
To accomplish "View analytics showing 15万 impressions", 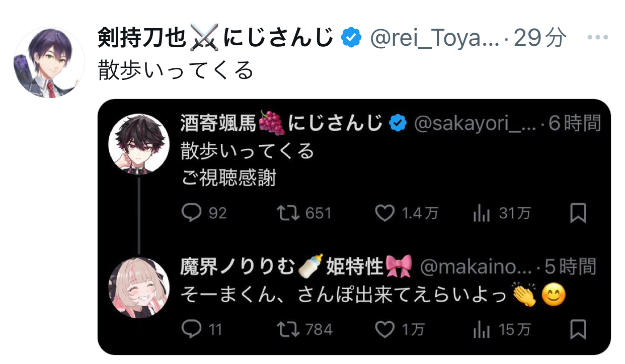I will [x=482, y=329].
